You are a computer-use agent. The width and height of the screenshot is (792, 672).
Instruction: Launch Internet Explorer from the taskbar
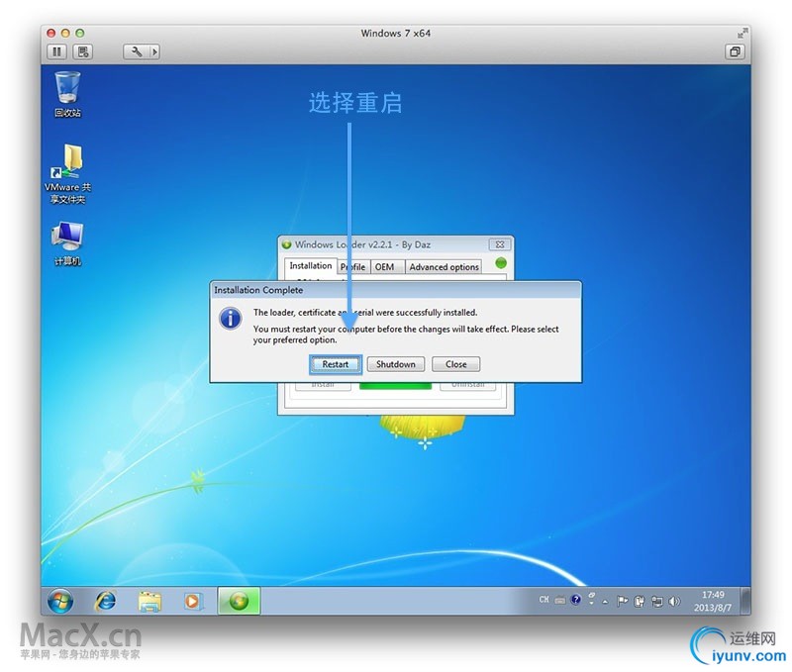point(105,602)
